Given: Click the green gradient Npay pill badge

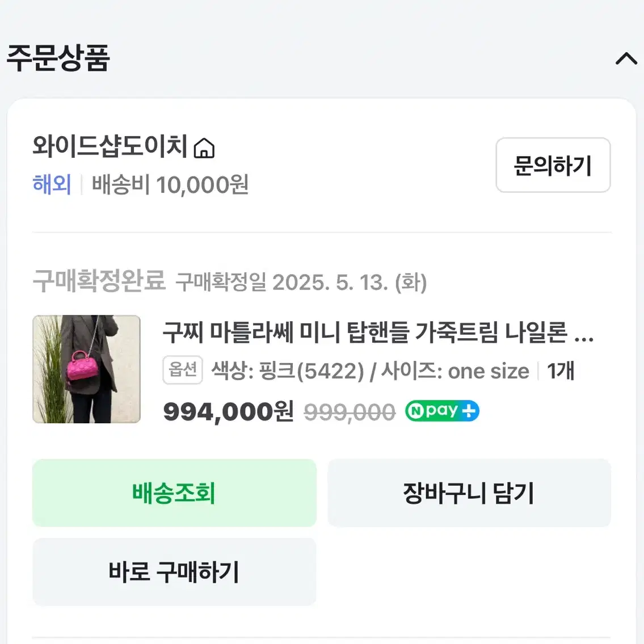Looking at the screenshot, I should click(x=441, y=410).
